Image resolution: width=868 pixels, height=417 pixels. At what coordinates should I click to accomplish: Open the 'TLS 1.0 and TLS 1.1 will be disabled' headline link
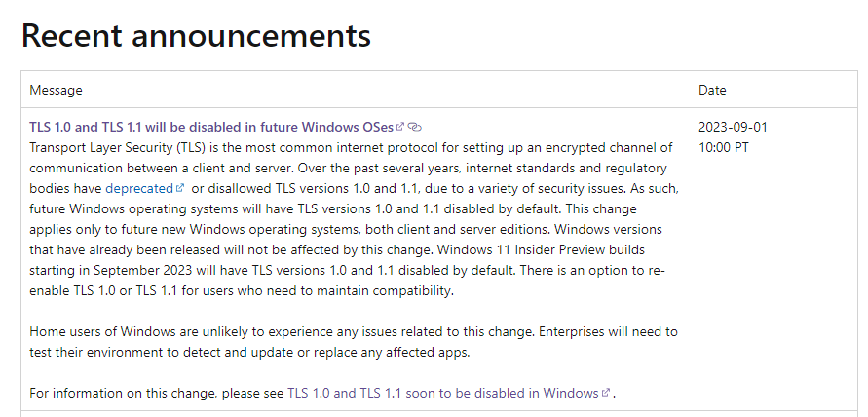(x=211, y=127)
